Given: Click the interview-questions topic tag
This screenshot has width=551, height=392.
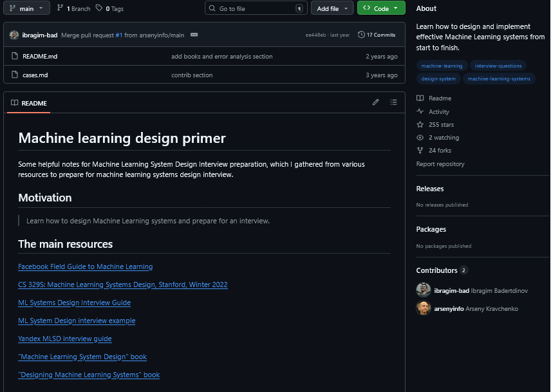Looking at the screenshot, I should [498, 66].
